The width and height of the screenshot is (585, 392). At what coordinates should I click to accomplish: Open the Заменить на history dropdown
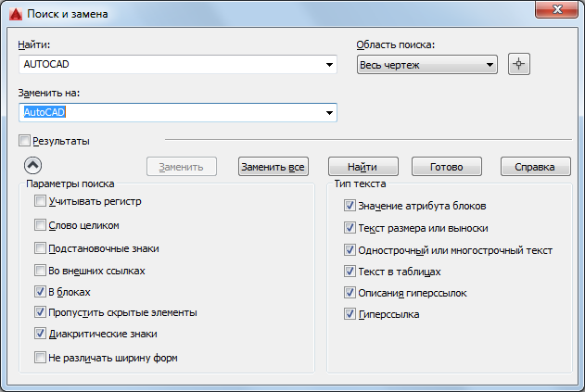click(x=329, y=113)
